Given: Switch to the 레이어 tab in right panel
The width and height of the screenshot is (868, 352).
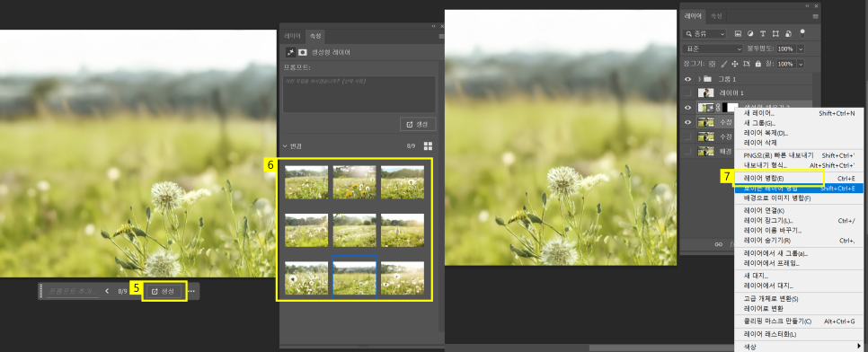Looking at the screenshot, I should click(693, 16).
